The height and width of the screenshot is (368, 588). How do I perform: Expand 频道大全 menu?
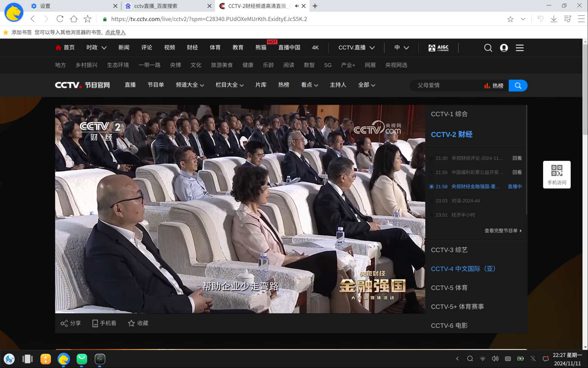pos(190,85)
